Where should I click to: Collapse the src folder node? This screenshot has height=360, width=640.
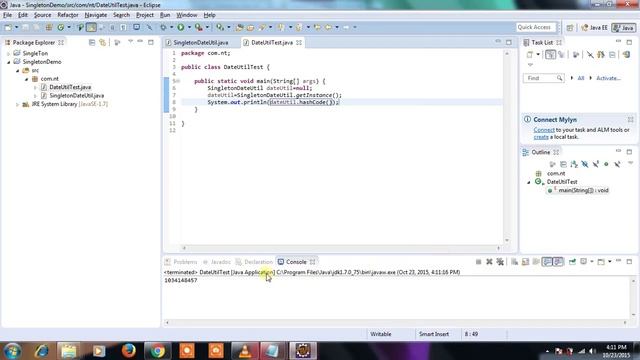pyautogui.click(x=18, y=71)
